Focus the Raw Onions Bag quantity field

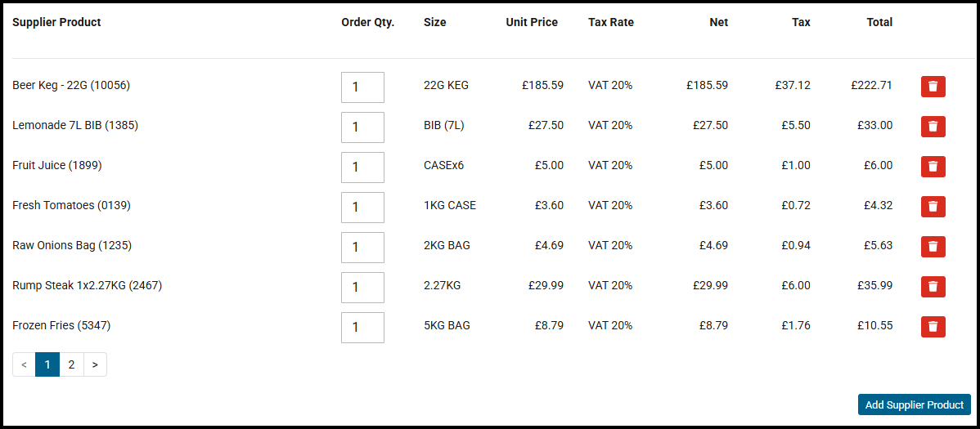362,248
